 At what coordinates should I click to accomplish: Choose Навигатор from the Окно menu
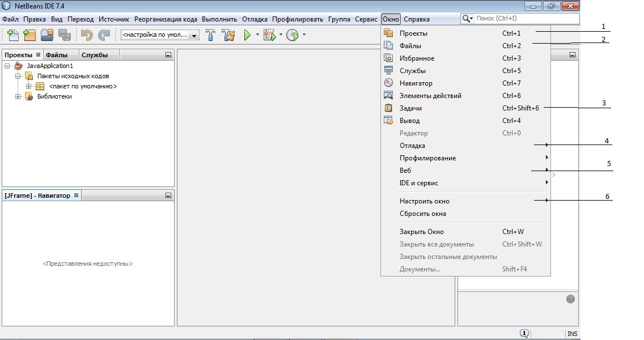coord(466,83)
